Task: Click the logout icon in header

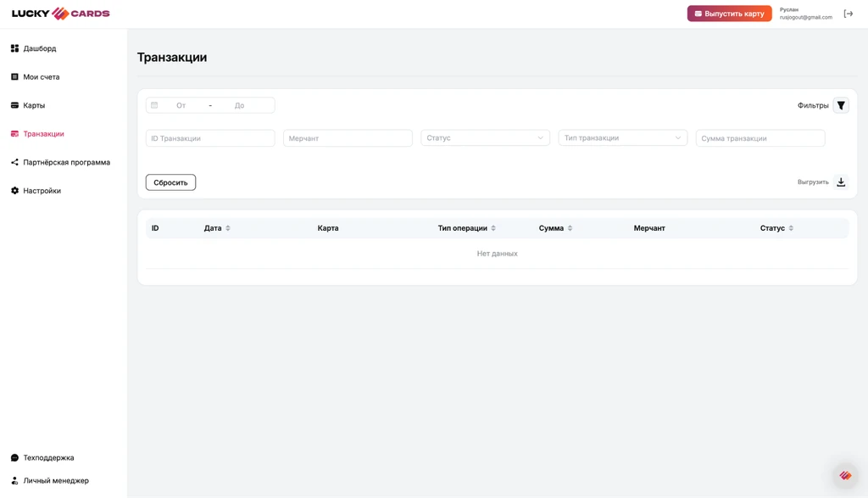Action: click(848, 14)
